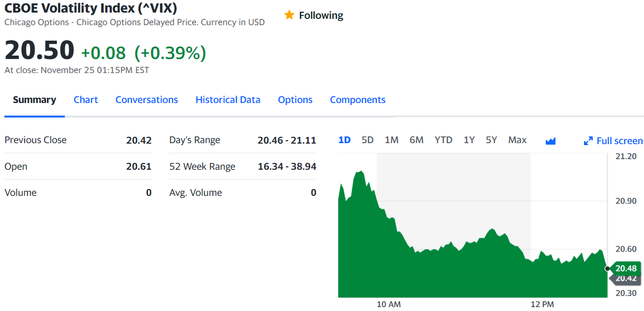Toggle the Following button text
The height and width of the screenshot is (311, 644).
(x=321, y=15)
